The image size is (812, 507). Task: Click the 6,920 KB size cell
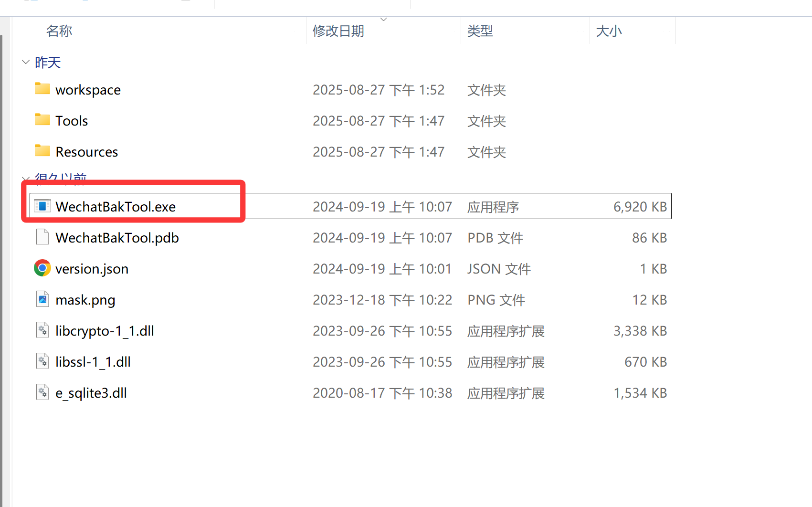640,207
